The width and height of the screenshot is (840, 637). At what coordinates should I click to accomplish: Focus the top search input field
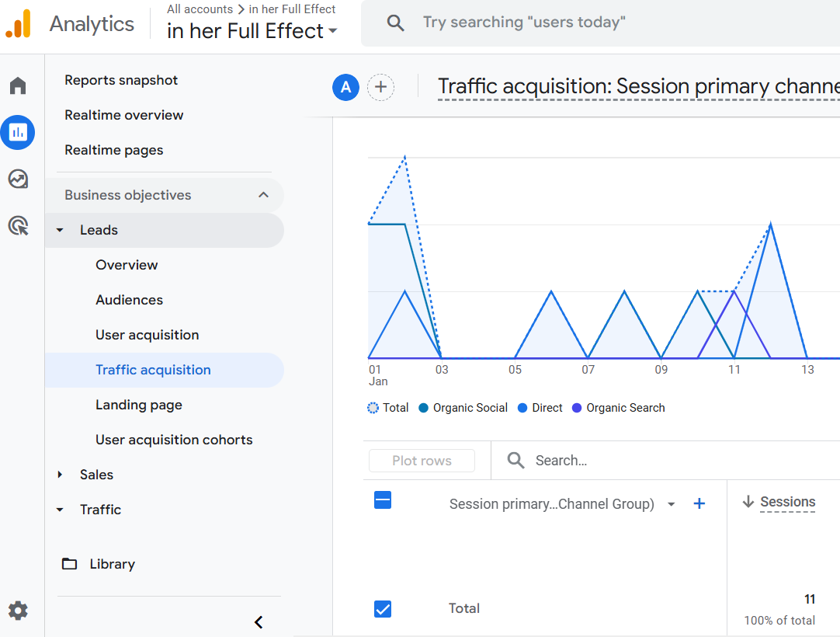pyautogui.click(x=600, y=23)
